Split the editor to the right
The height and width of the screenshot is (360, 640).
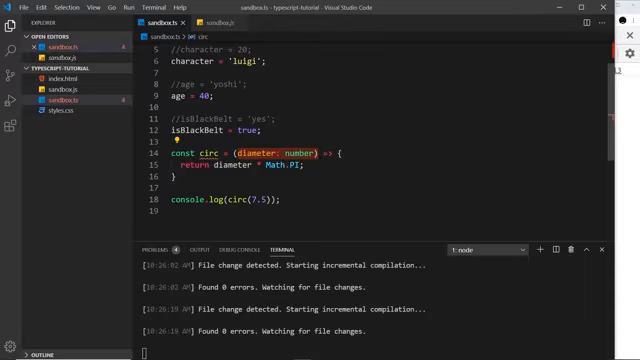click(x=587, y=23)
